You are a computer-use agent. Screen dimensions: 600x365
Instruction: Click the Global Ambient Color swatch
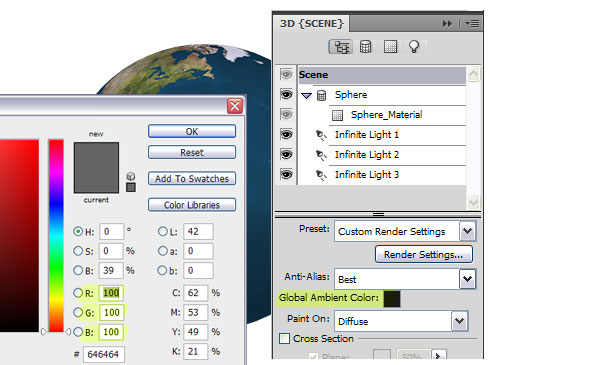pyautogui.click(x=392, y=298)
